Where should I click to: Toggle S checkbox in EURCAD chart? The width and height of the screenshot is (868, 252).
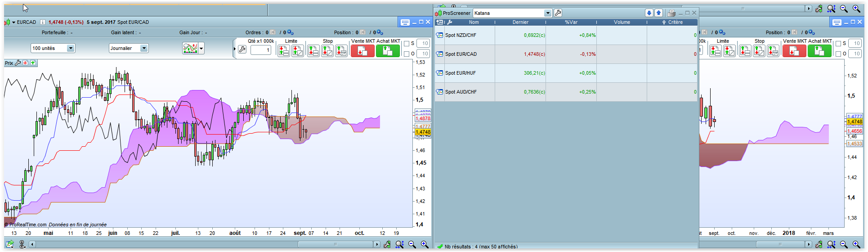[407, 44]
